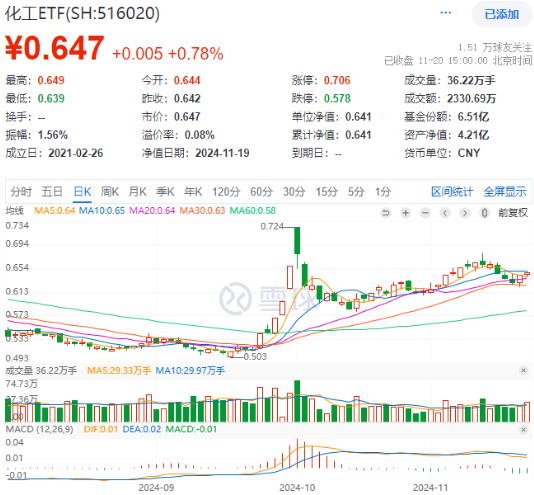The width and height of the screenshot is (534, 495).
Task: Click the current price ¥0.647
Action: tap(54, 48)
